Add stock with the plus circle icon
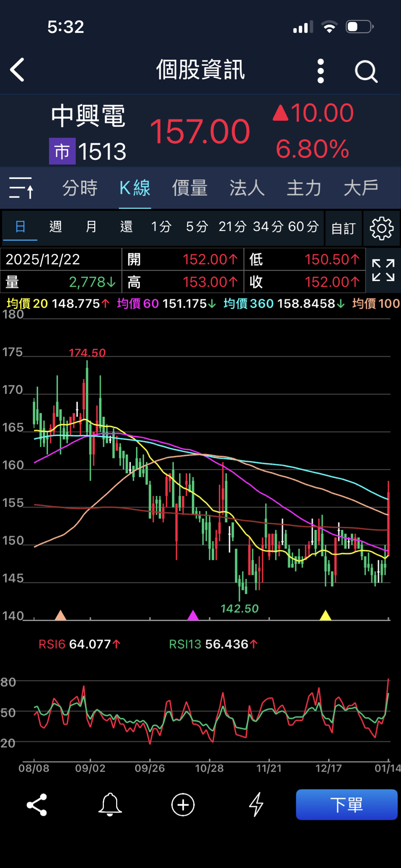The image size is (401, 868). click(183, 805)
